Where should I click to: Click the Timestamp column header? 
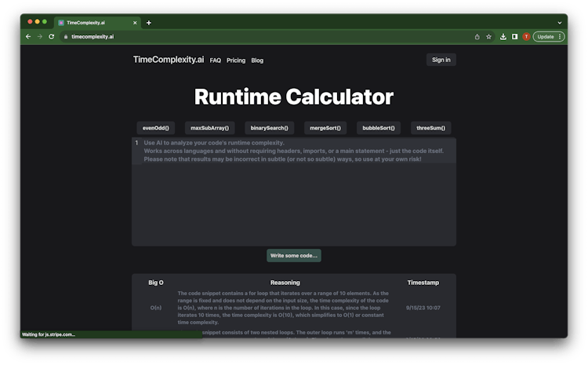pos(423,283)
